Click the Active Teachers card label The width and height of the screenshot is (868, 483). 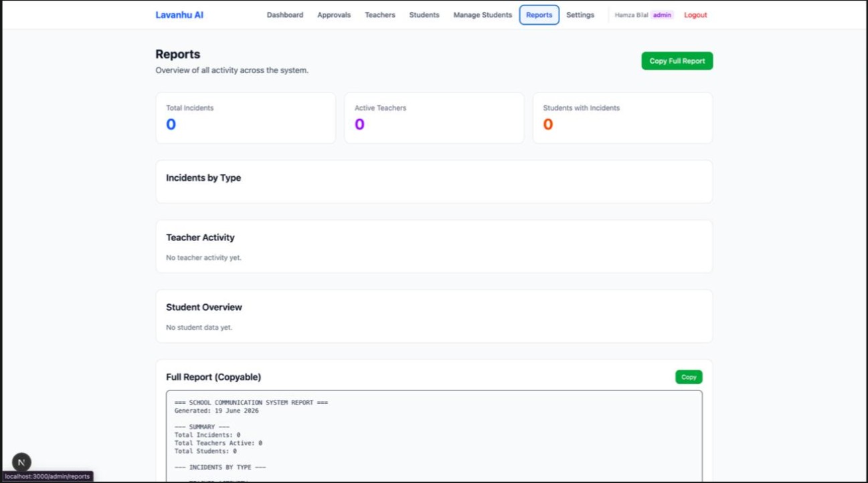point(380,108)
